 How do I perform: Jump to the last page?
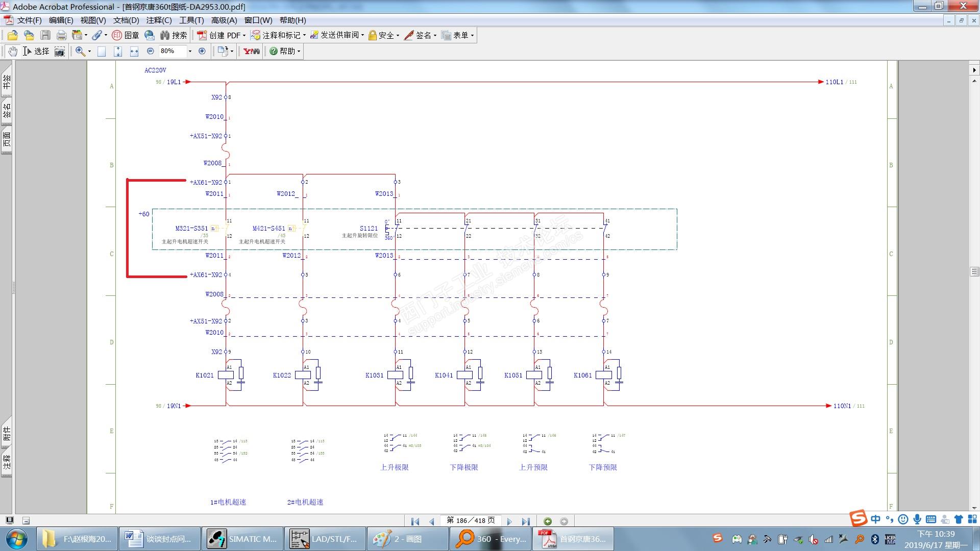coord(525,521)
